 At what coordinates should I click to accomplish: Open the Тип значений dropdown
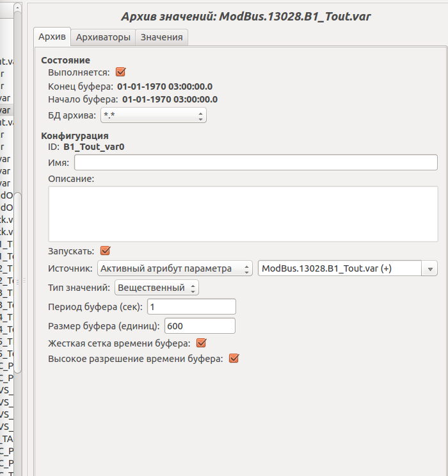(157, 288)
